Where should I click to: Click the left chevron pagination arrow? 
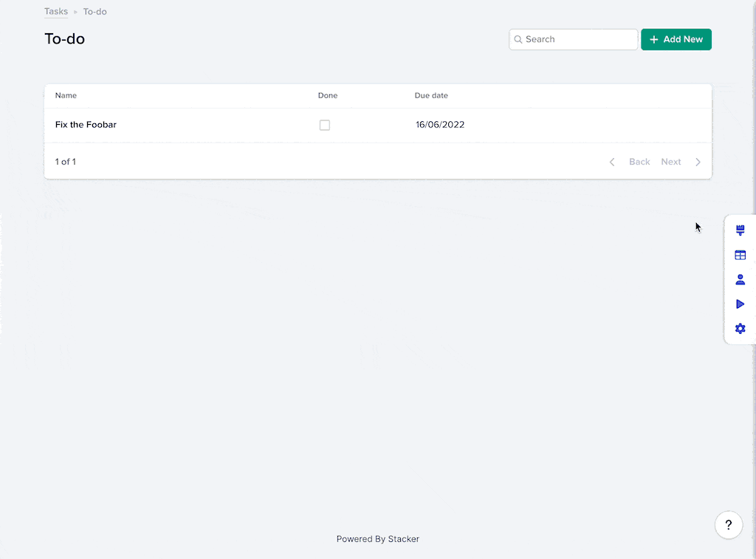tap(611, 162)
